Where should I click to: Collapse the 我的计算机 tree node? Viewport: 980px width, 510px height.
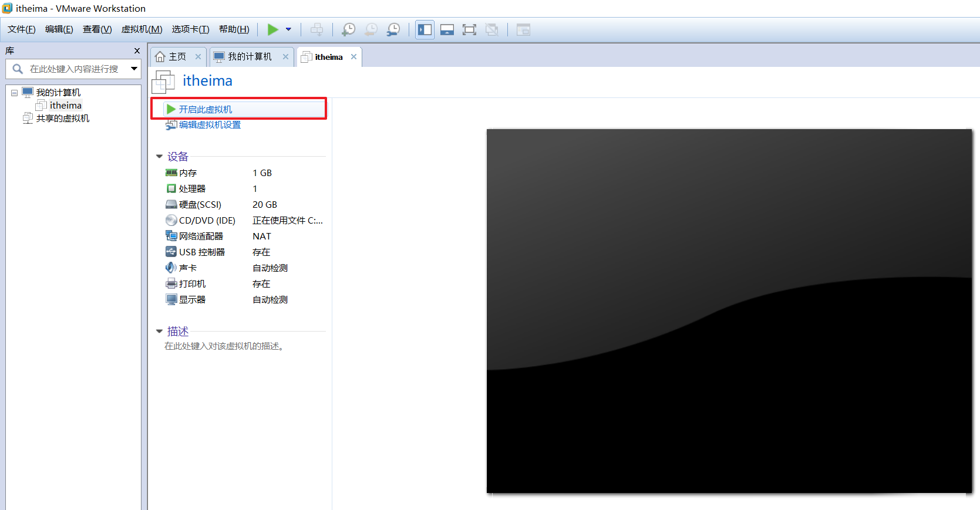tap(14, 93)
